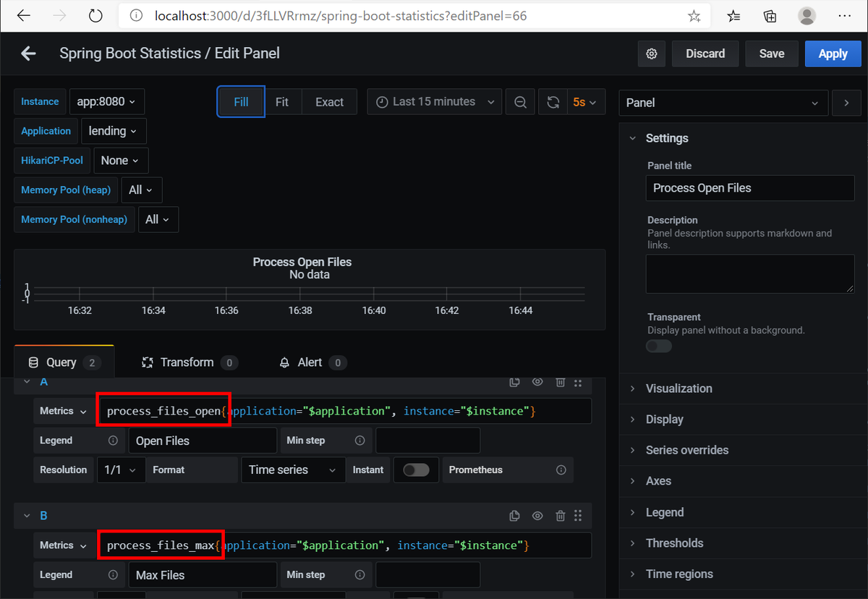The height and width of the screenshot is (599, 868).
Task: Open the browser favorites list icon
Action: click(733, 16)
